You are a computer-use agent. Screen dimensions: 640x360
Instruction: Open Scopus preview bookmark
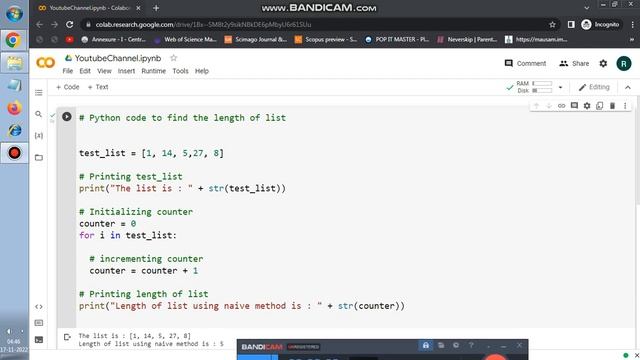tap(326, 40)
